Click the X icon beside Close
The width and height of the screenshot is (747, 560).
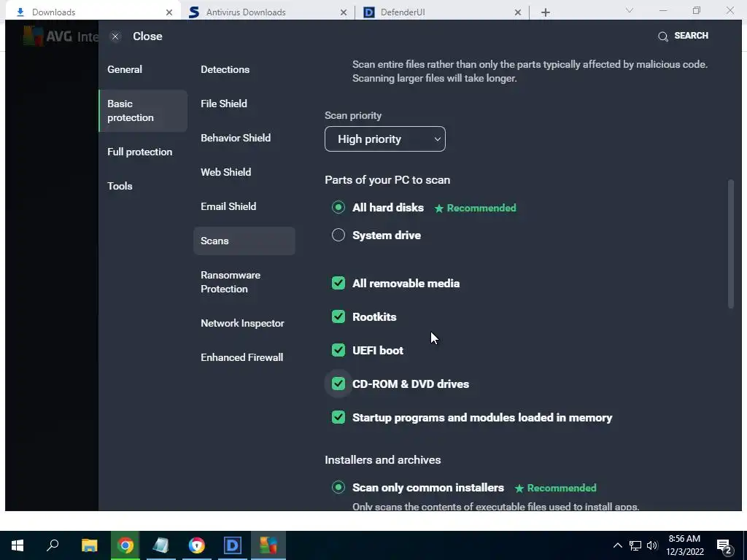tap(115, 36)
